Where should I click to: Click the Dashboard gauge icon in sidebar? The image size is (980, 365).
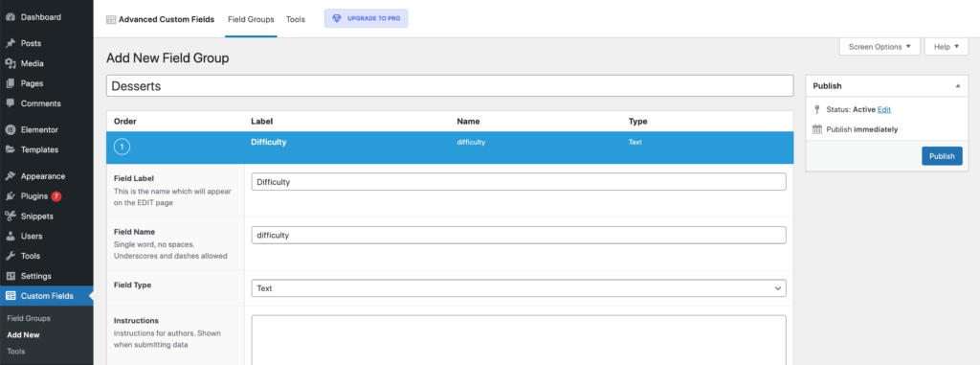click(x=10, y=17)
